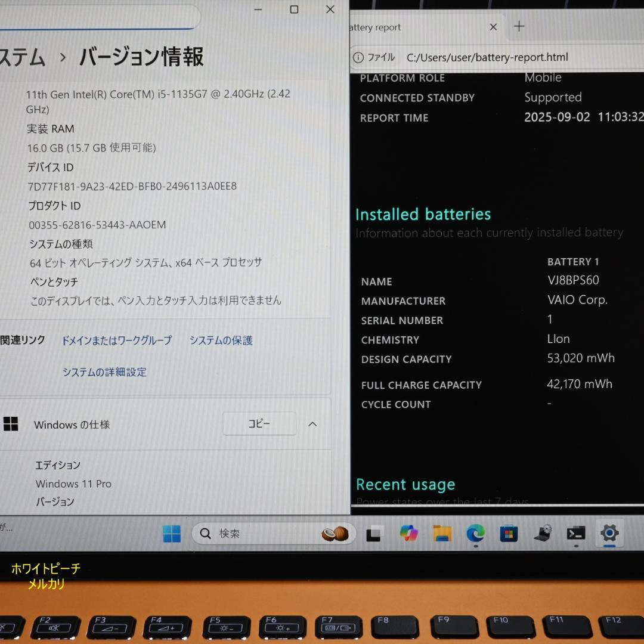Open a new browser tab
Viewport: 644px width, 644px height.
click(519, 27)
